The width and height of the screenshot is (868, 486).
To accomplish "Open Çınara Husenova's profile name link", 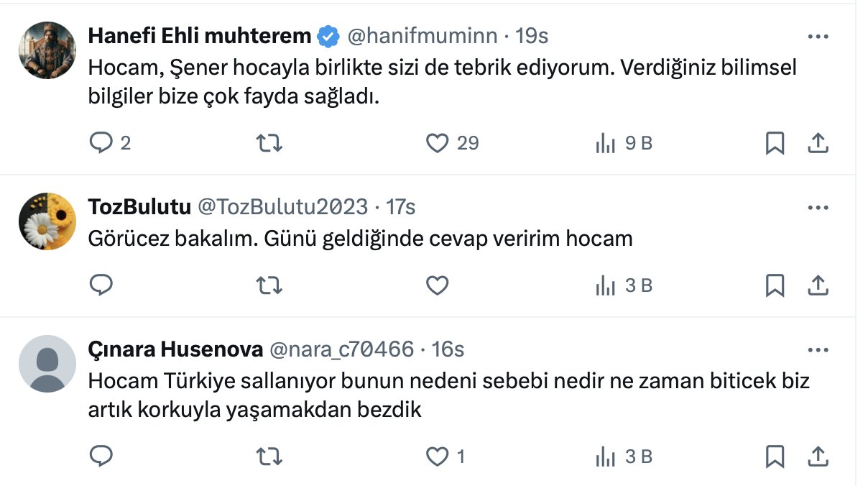I will pos(175,350).
